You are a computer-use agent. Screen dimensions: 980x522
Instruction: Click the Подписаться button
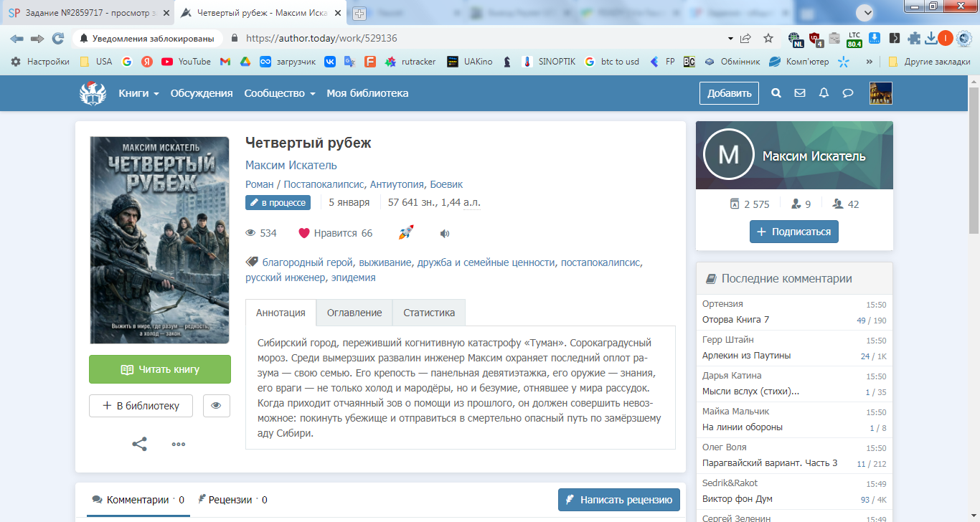794,232
